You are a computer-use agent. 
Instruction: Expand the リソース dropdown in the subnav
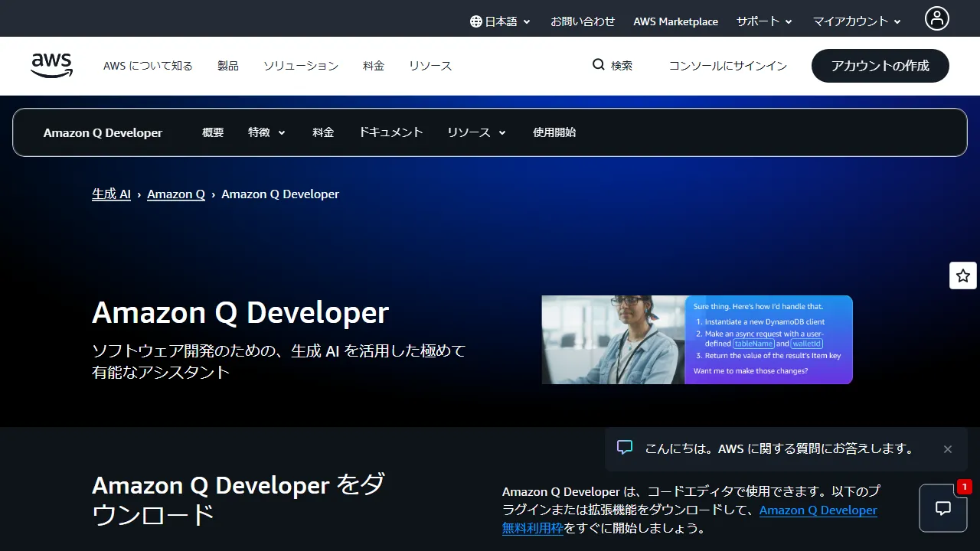click(475, 132)
